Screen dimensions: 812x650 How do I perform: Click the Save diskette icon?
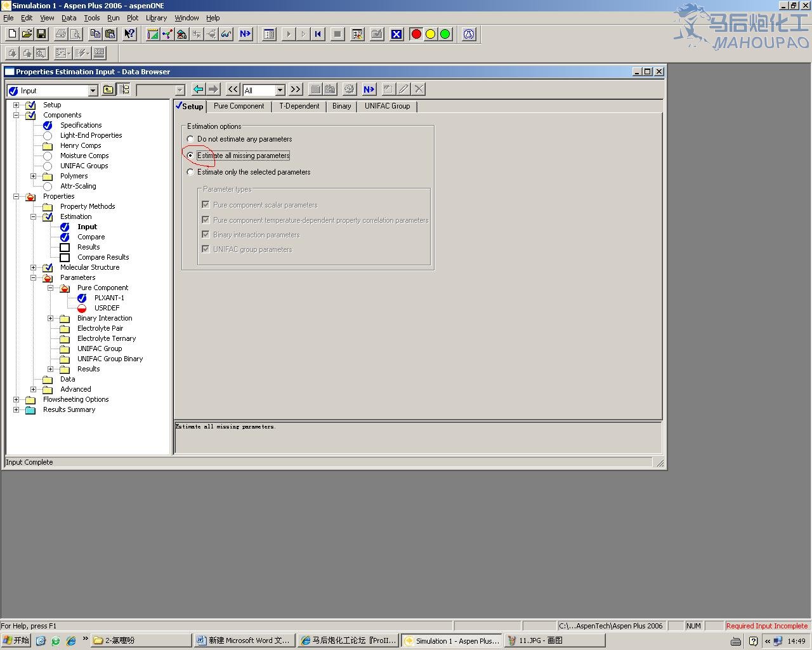point(41,34)
